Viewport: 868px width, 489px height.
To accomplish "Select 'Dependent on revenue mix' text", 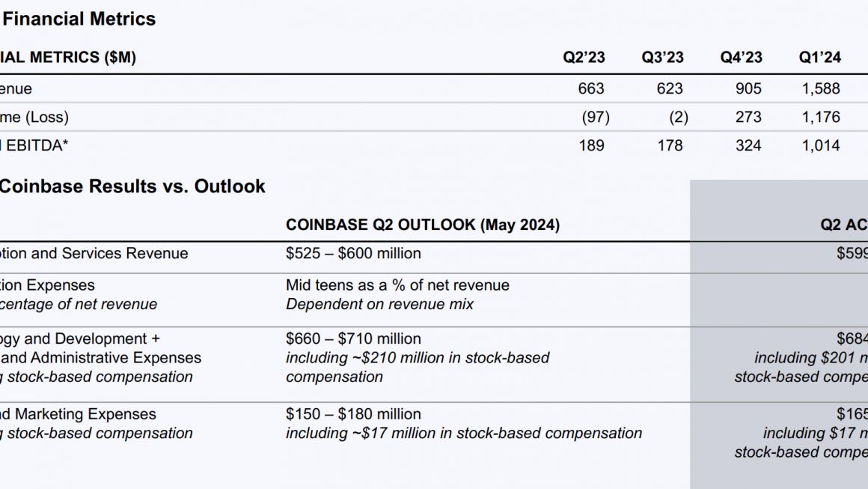I will click(x=379, y=304).
